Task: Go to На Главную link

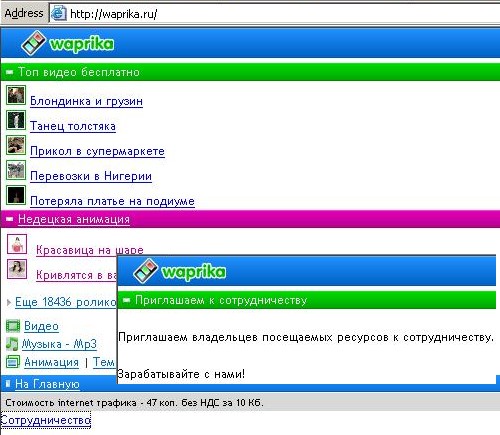Action: (x=47, y=384)
